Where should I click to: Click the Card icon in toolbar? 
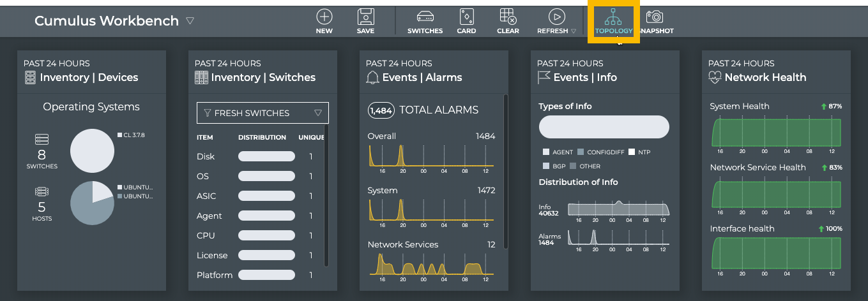point(466,17)
